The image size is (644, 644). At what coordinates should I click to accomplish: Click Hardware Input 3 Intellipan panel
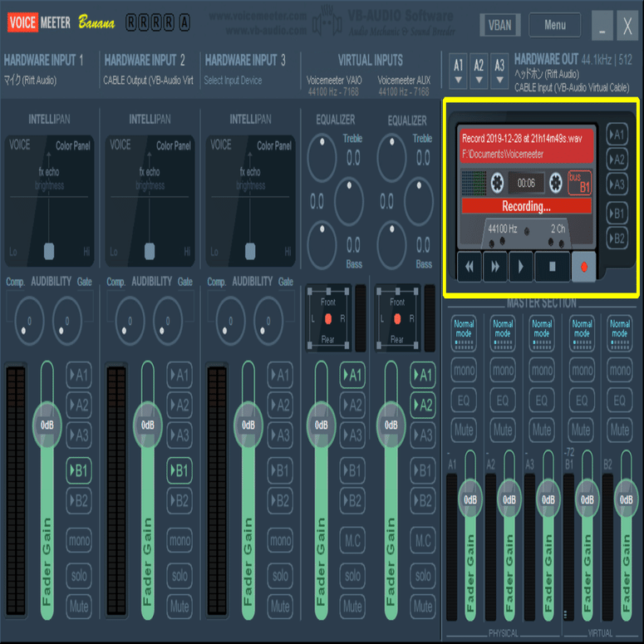[250, 201]
